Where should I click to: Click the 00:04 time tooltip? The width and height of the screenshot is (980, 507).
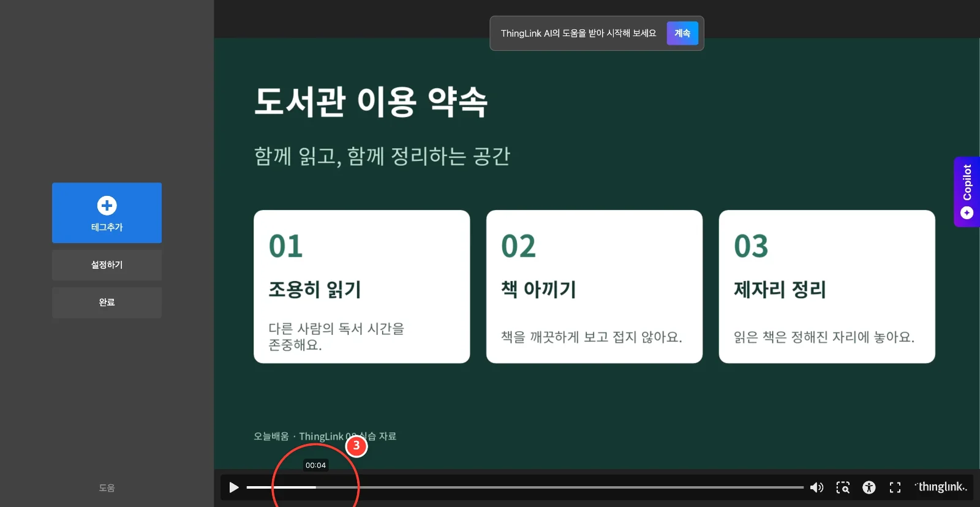(315, 465)
